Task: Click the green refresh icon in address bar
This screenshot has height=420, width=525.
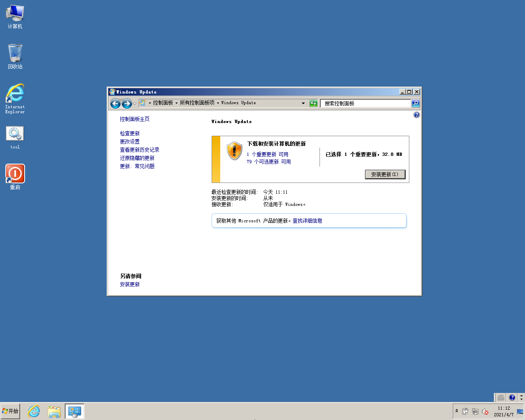Action: (313, 103)
